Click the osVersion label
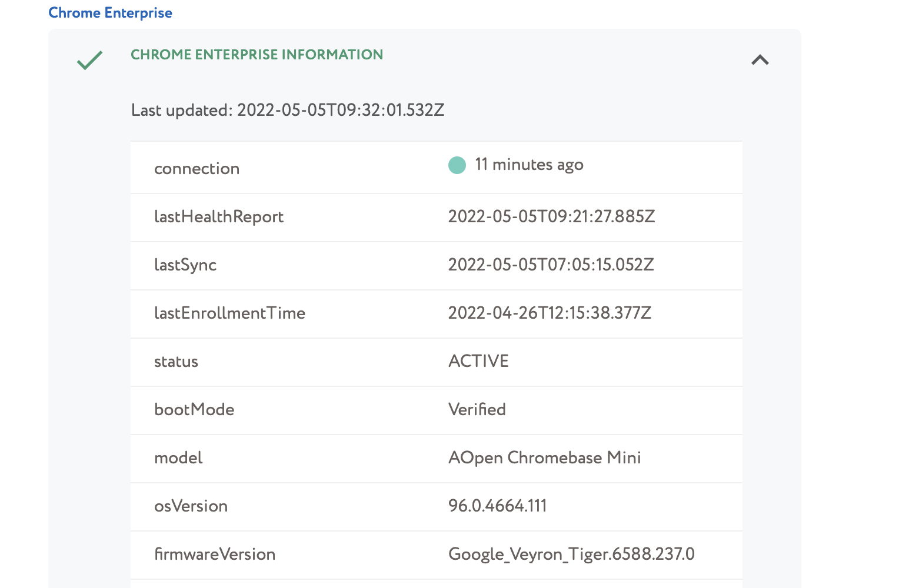Viewport: 899px width, 588px height. coord(191,506)
